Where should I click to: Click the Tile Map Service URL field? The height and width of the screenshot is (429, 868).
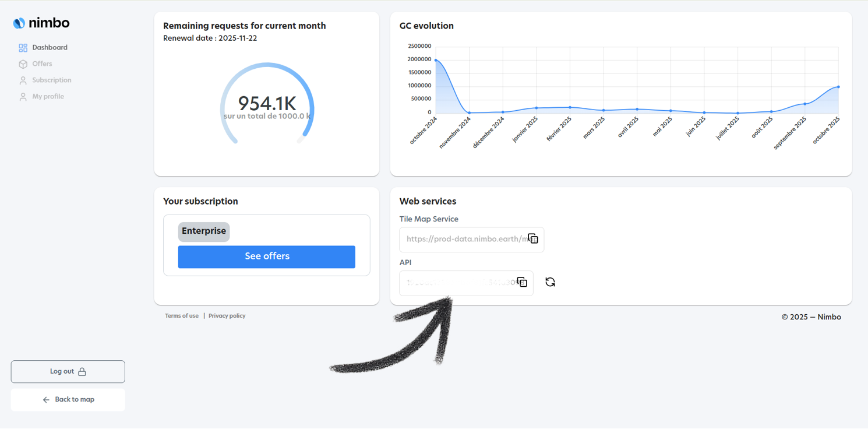tap(463, 239)
